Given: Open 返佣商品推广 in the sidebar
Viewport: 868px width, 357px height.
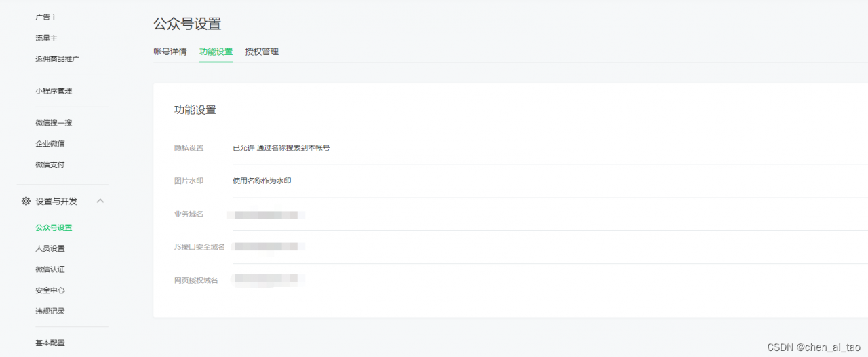Looking at the screenshot, I should point(58,59).
